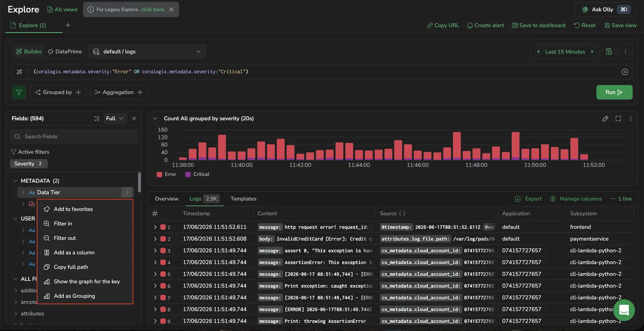Click the Search Fields input
This screenshot has width=644, height=331.
pos(74,137)
